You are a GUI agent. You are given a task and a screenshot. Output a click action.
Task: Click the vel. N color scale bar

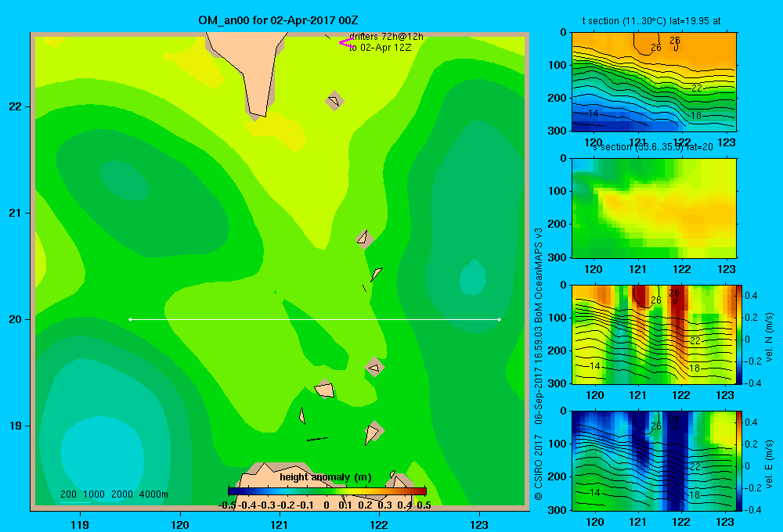[x=740, y=334]
